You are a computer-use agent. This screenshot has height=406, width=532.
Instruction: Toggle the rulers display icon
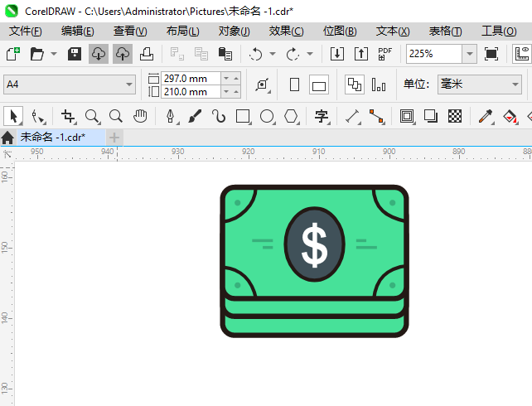522,54
